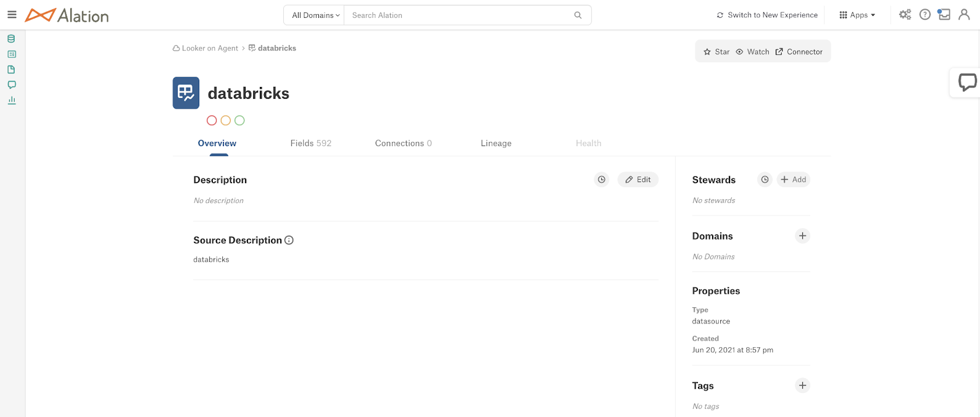
Task: Click the Source Description info icon
Action: click(x=289, y=241)
